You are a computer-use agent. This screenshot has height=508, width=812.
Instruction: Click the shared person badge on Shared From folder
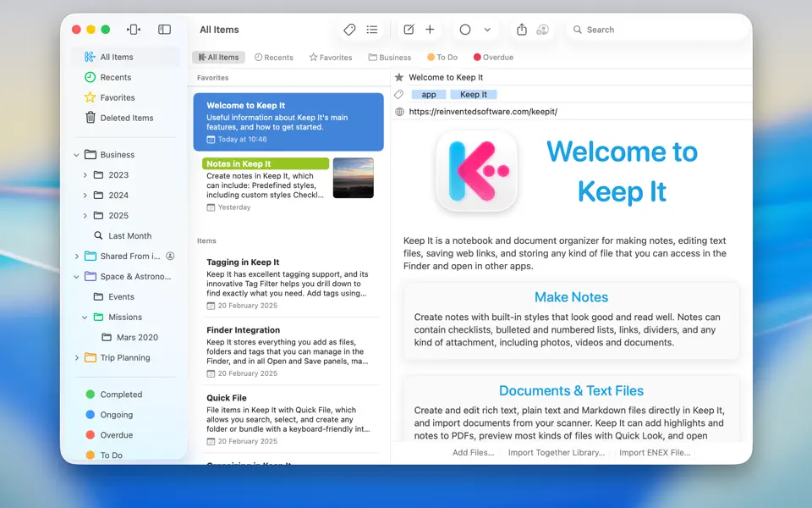point(171,256)
